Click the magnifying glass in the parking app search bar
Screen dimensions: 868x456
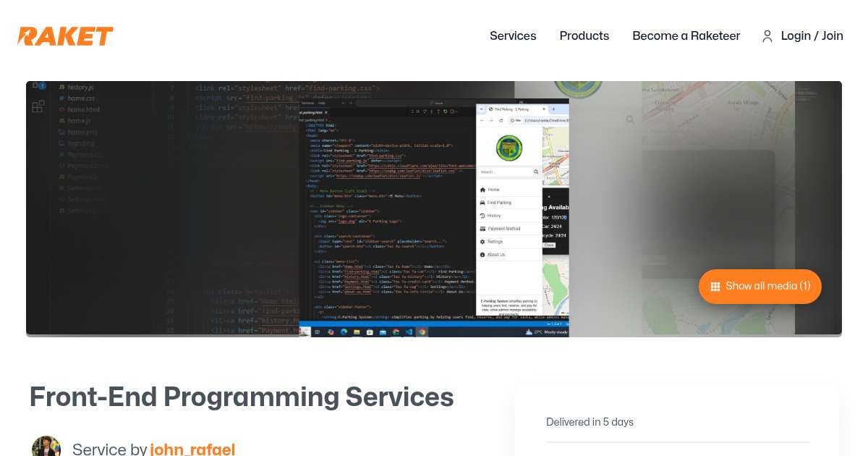[x=535, y=172]
